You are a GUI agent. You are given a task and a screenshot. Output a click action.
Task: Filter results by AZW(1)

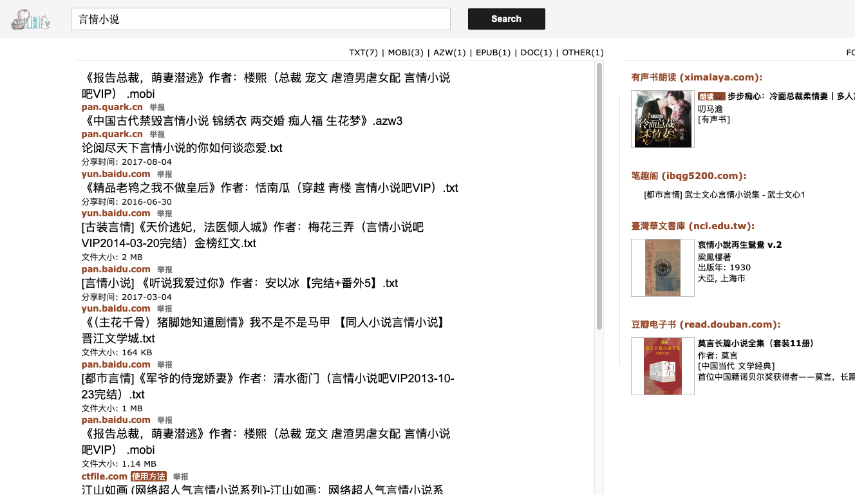449,53
